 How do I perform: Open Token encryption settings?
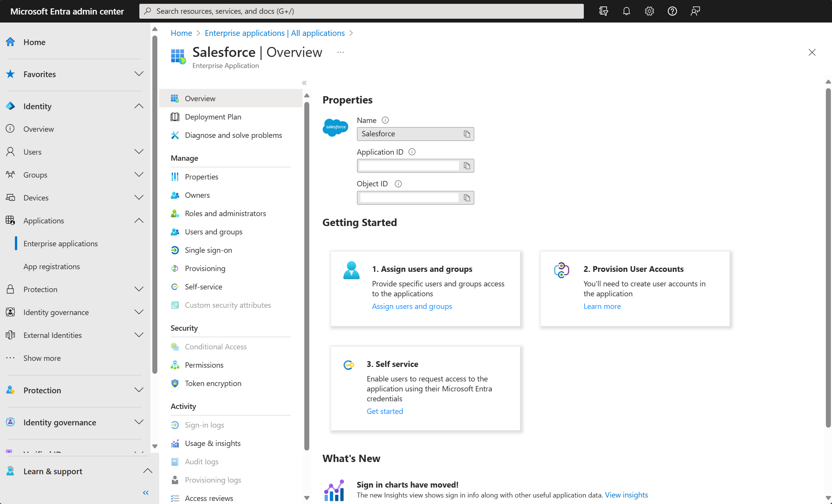(212, 383)
